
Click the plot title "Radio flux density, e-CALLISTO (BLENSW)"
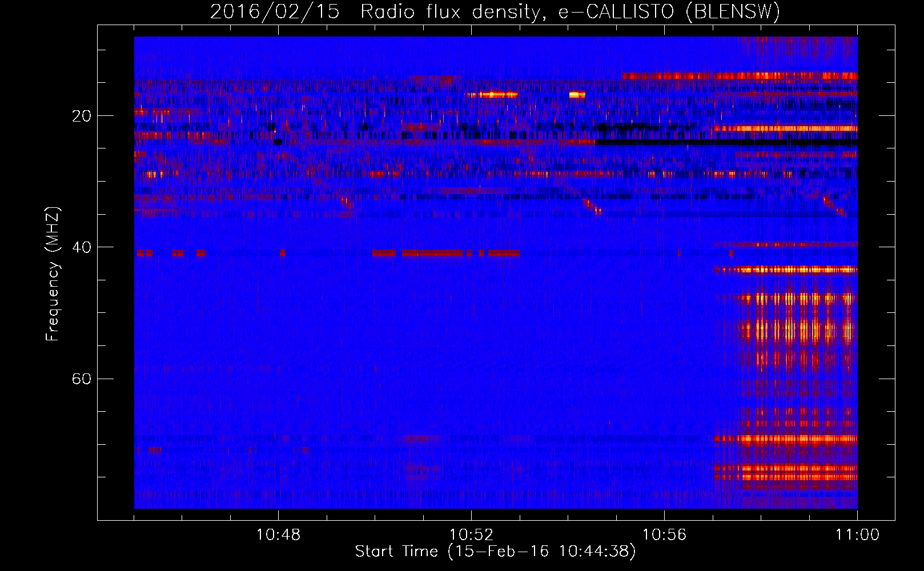click(x=570, y=12)
